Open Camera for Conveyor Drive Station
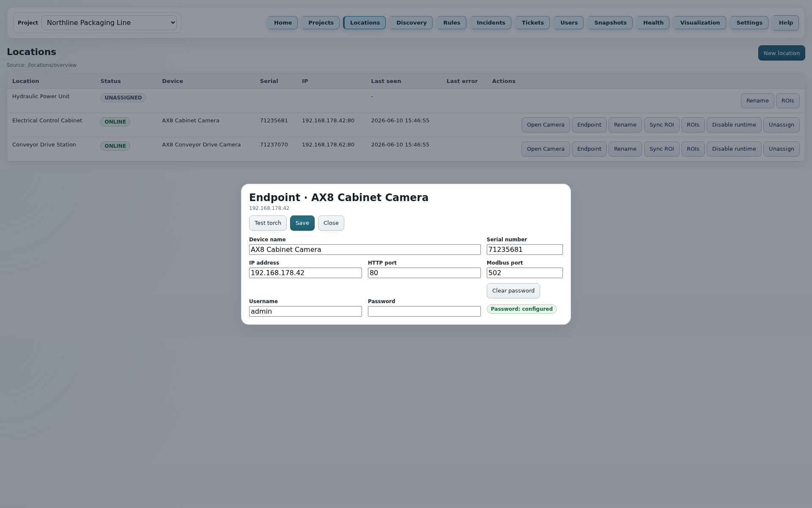Image resolution: width=812 pixels, height=508 pixels. (x=546, y=149)
